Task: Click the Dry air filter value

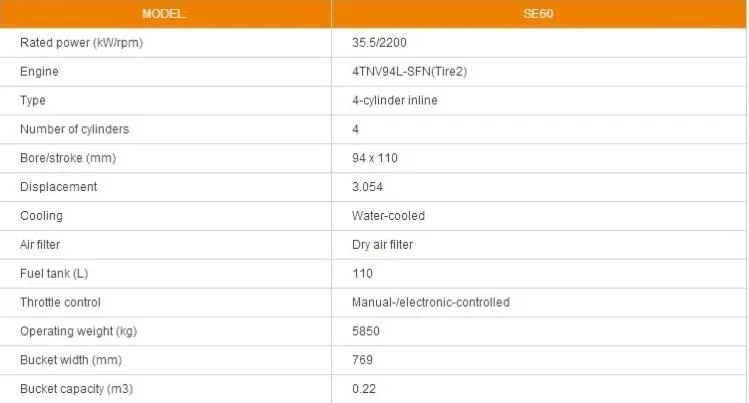Action: (383, 245)
